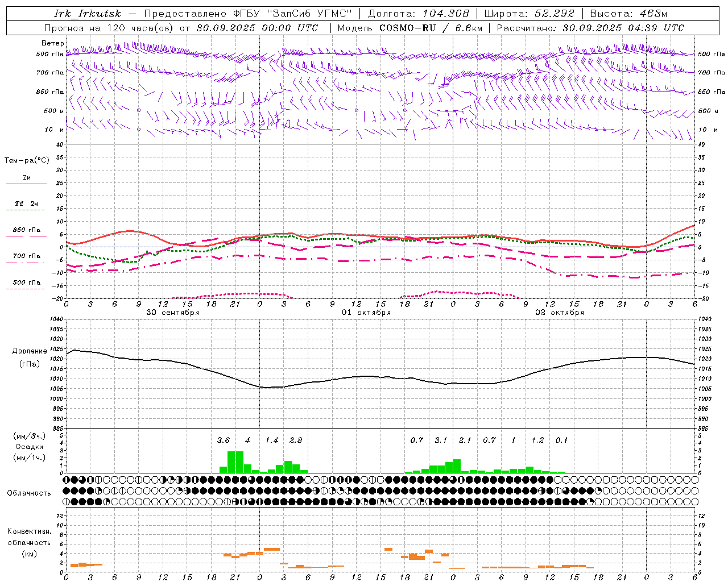
Task: Click red line sample under 2м legend
Action: pos(26,184)
